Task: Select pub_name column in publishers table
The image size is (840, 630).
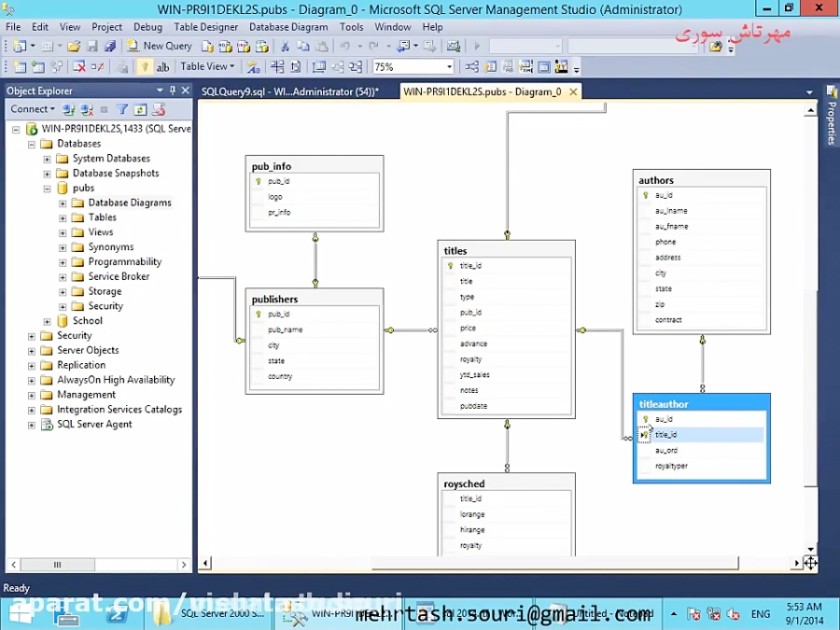Action: (x=315, y=329)
